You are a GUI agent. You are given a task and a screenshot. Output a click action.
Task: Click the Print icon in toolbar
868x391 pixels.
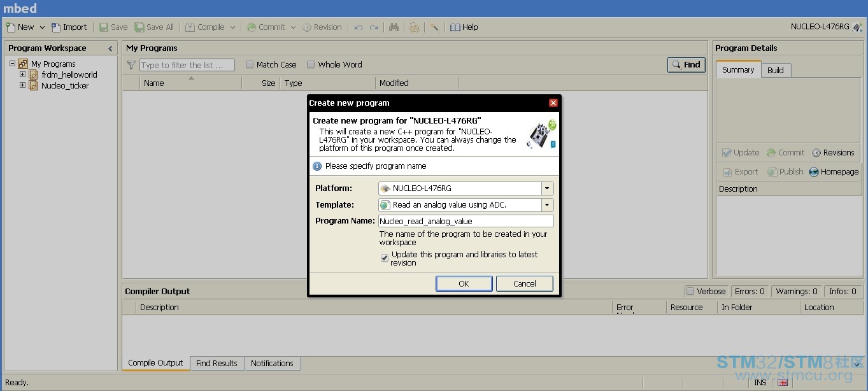[415, 27]
